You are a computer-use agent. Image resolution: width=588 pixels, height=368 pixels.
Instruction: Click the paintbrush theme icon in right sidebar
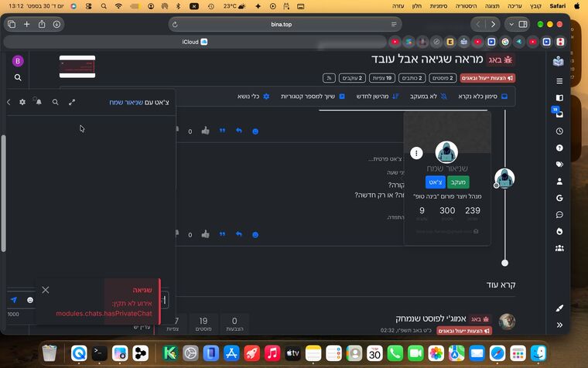click(x=559, y=308)
